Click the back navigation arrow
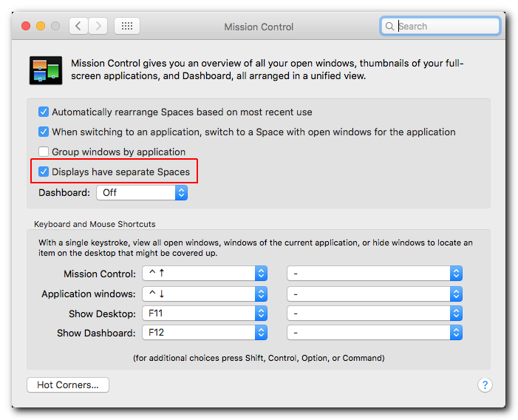The width and height of the screenshot is (518, 420). (79, 26)
